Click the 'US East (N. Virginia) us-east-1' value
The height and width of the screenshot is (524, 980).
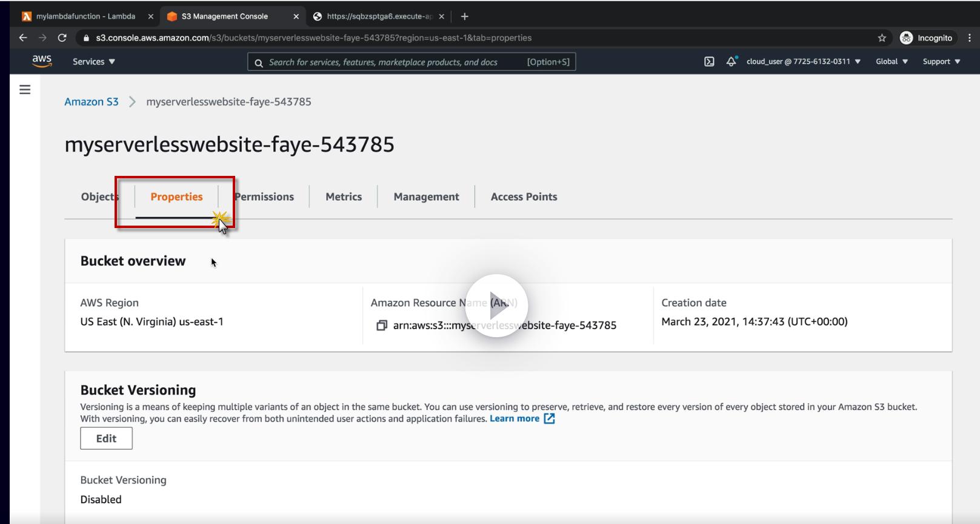152,322
